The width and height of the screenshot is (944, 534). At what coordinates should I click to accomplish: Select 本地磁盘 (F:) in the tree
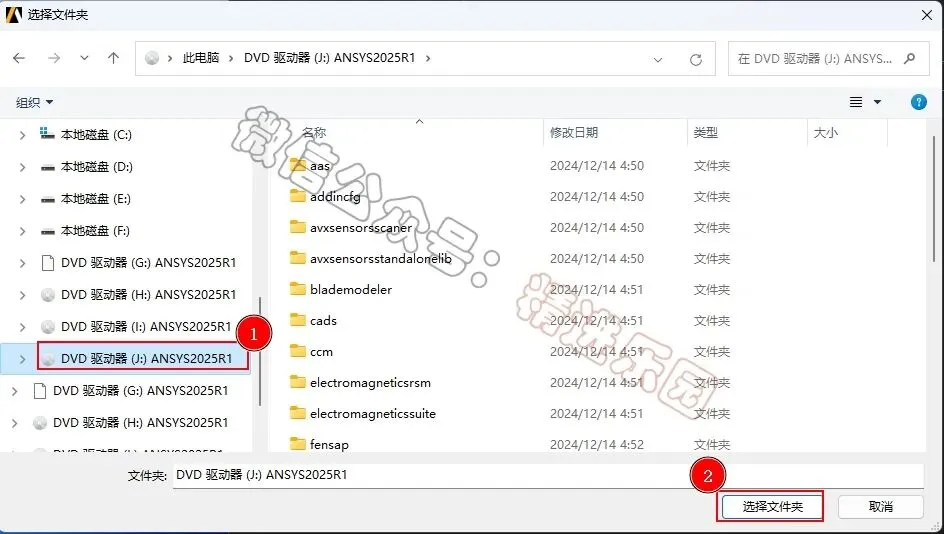(95, 231)
